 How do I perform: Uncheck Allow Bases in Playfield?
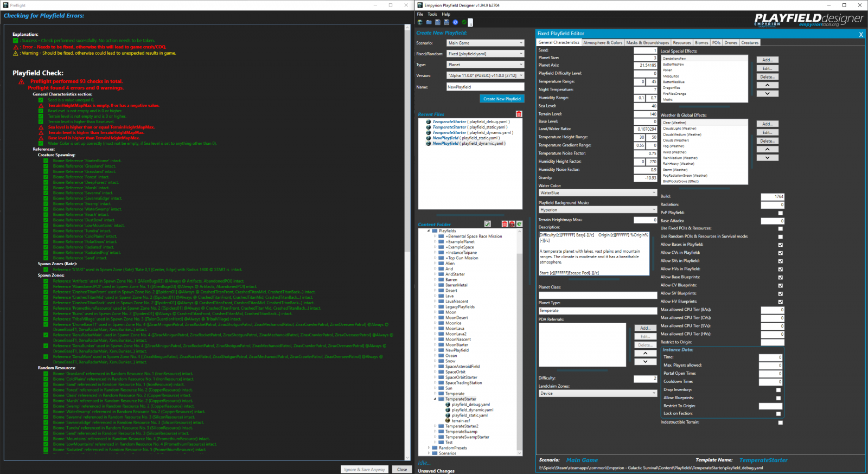781,245
